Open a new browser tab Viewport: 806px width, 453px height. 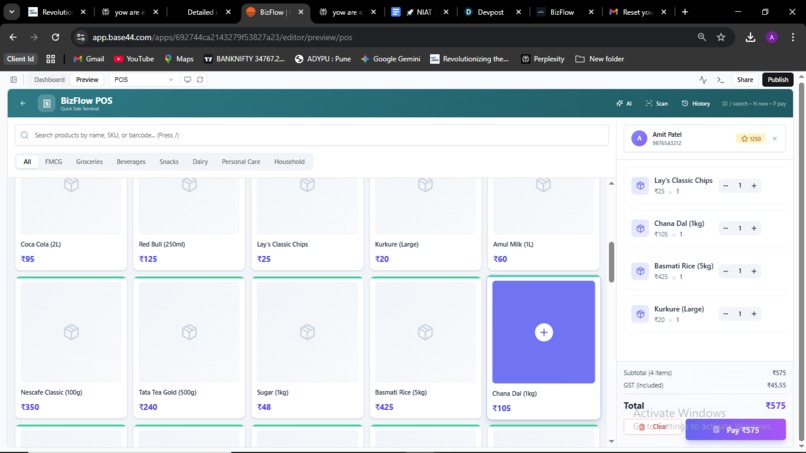coord(685,12)
